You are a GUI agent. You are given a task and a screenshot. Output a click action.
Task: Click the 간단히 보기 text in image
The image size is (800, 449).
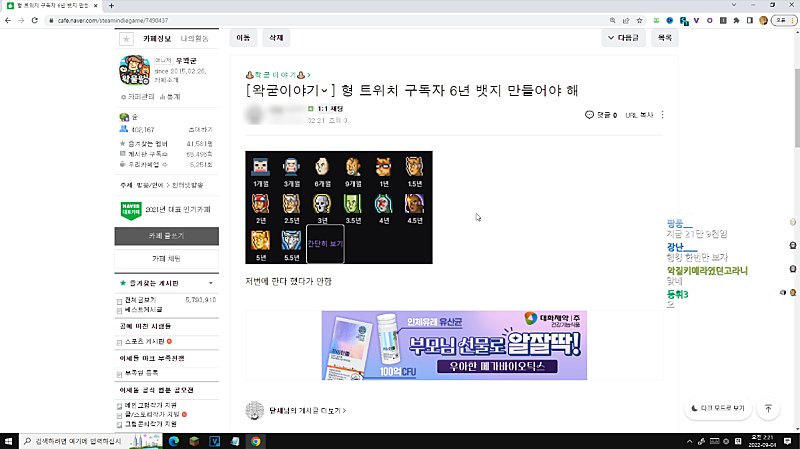click(x=325, y=244)
